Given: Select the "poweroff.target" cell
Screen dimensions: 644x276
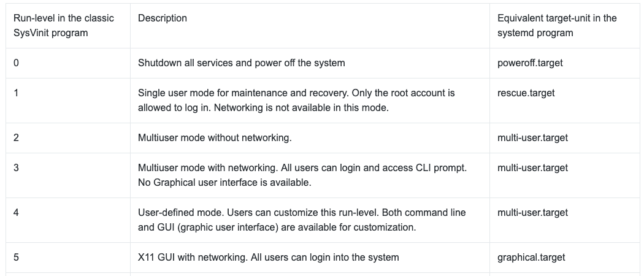Looking at the screenshot, I should point(530,63).
